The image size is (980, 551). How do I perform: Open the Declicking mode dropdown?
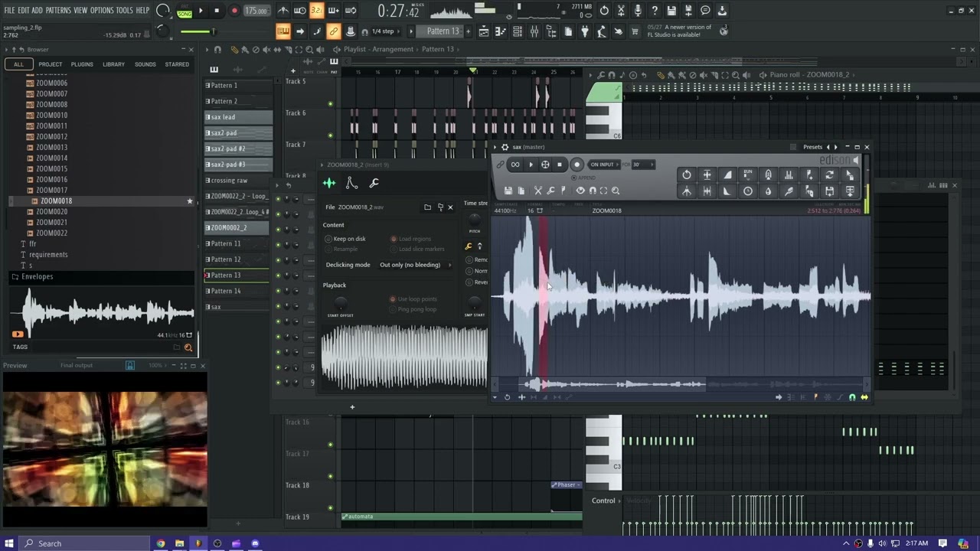(414, 265)
